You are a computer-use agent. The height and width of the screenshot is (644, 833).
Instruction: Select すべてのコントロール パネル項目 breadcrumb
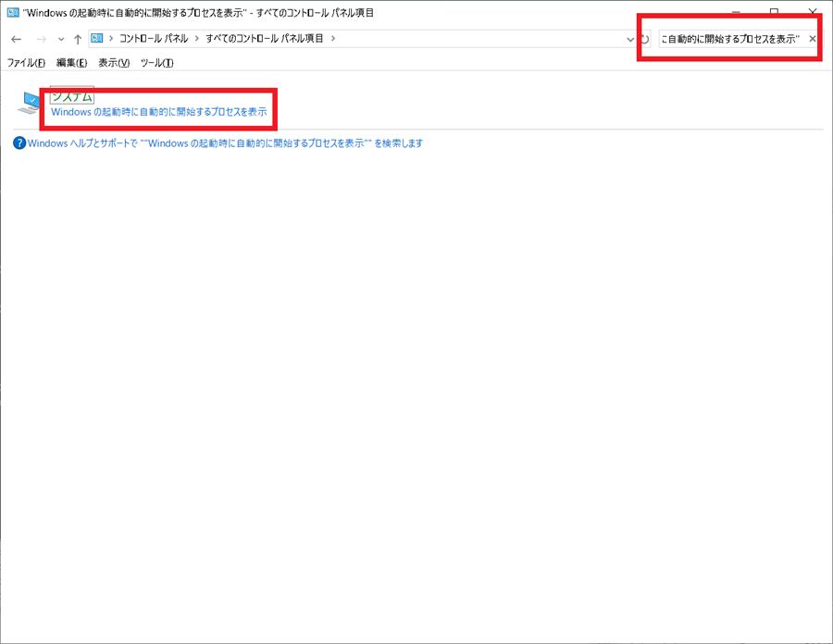[265, 38]
